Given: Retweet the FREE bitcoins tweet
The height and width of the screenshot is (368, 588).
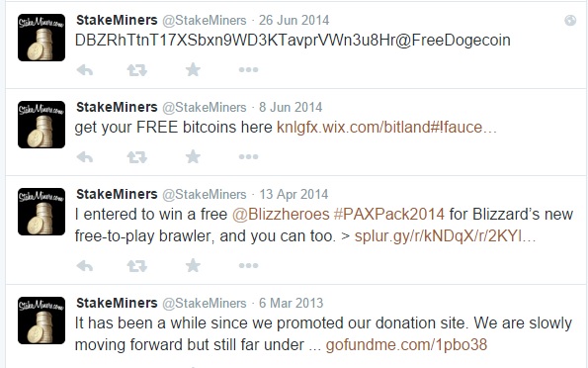Looking at the screenshot, I should 137,157.
